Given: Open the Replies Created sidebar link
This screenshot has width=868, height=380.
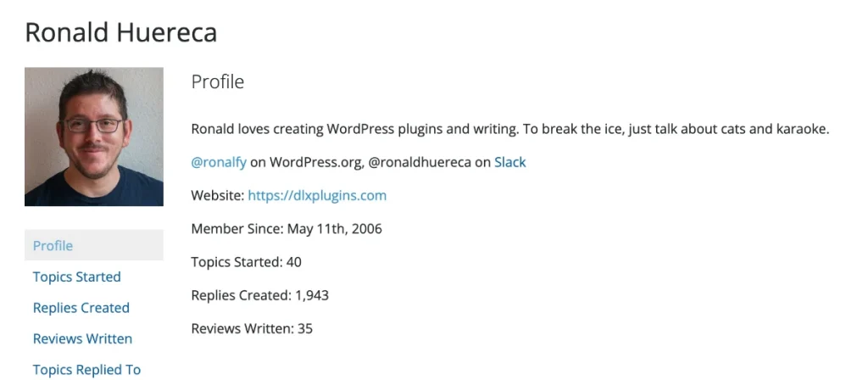Looking at the screenshot, I should (81, 307).
